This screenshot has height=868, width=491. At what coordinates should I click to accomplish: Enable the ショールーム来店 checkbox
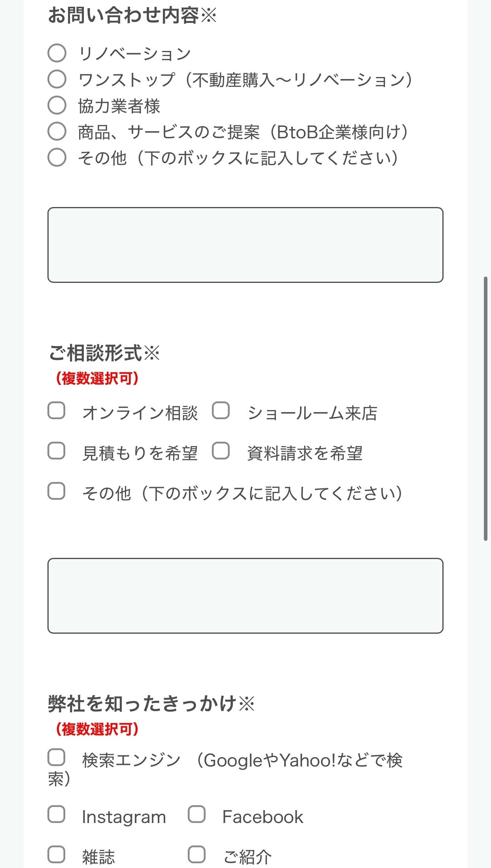click(220, 412)
